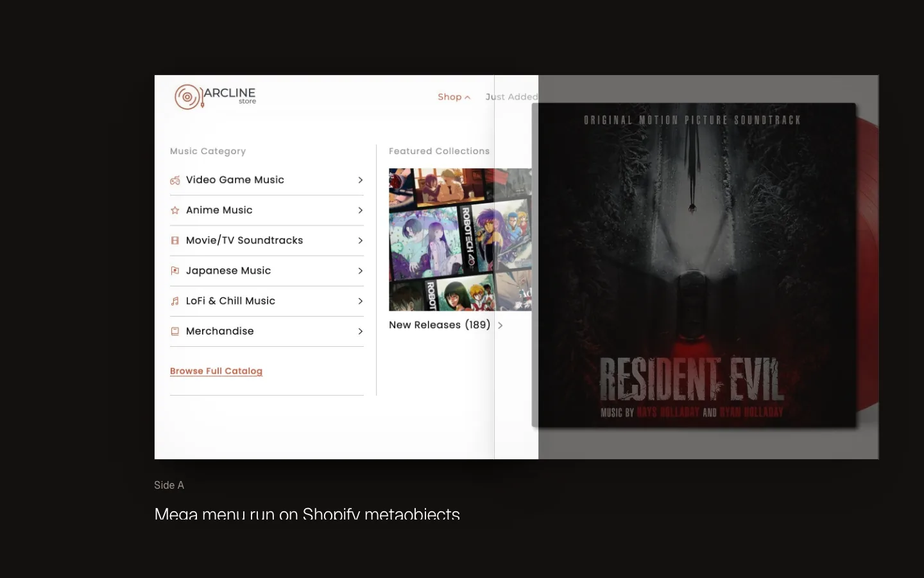Select Japanese Music category
The image size is (924, 578).
pyautogui.click(x=267, y=271)
